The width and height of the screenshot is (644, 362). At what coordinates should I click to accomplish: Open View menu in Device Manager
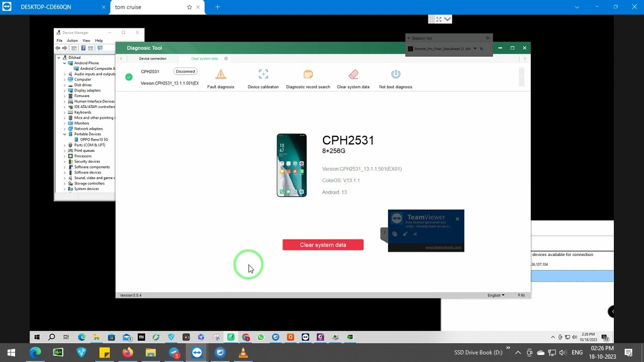[87, 41]
